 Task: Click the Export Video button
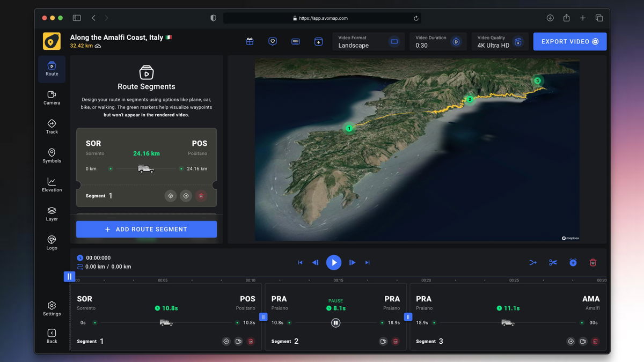(x=570, y=41)
